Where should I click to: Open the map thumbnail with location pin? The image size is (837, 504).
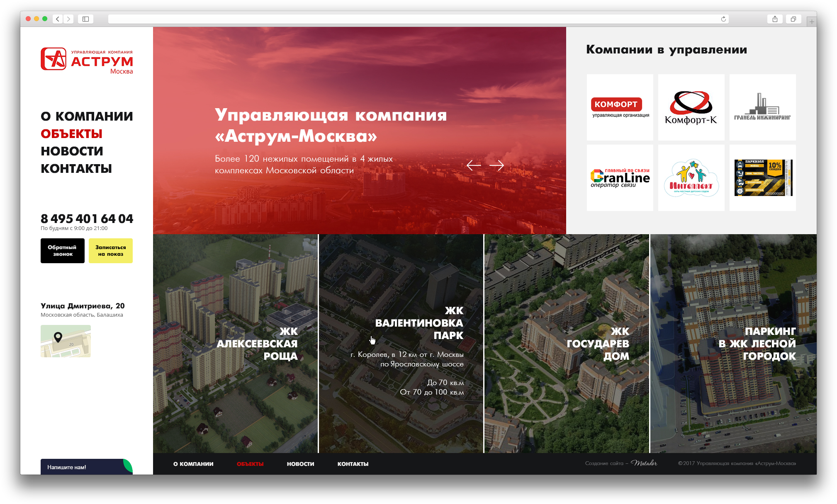[66, 341]
